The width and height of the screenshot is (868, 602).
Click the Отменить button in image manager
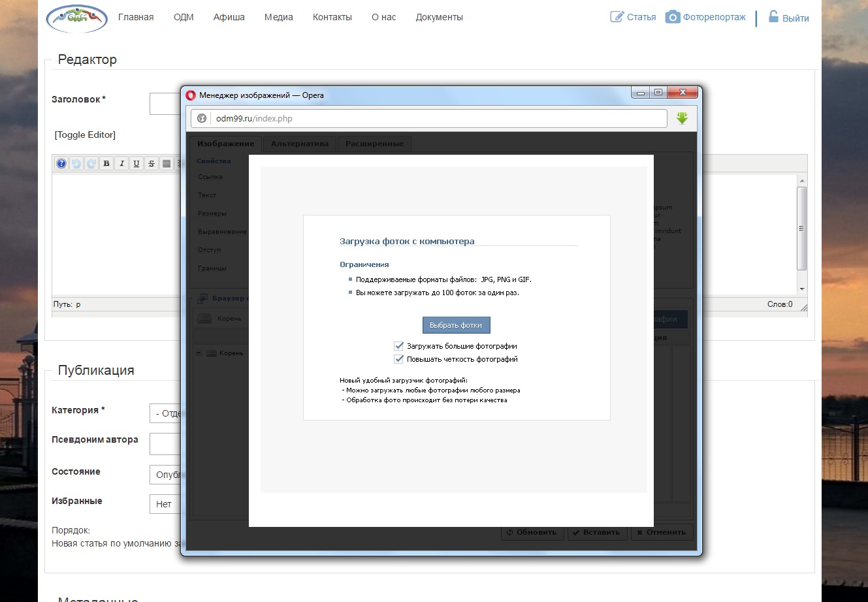662,532
